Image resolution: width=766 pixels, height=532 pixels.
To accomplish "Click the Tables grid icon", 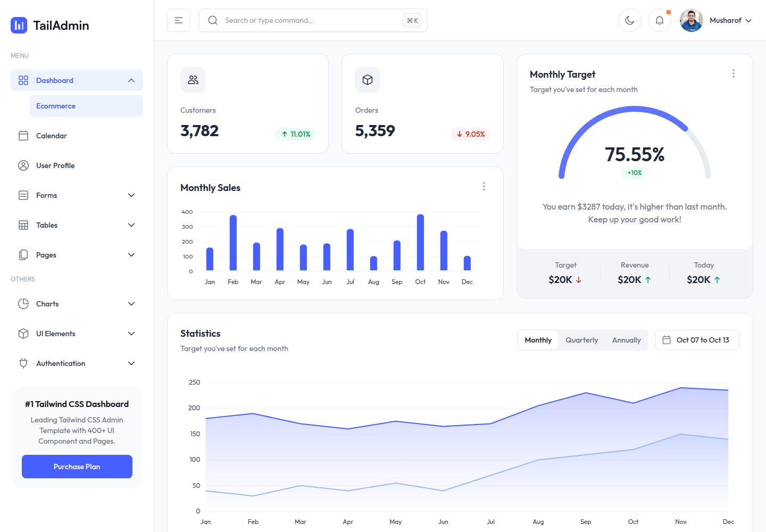I will pyautogui.click(x=23, y=225).
